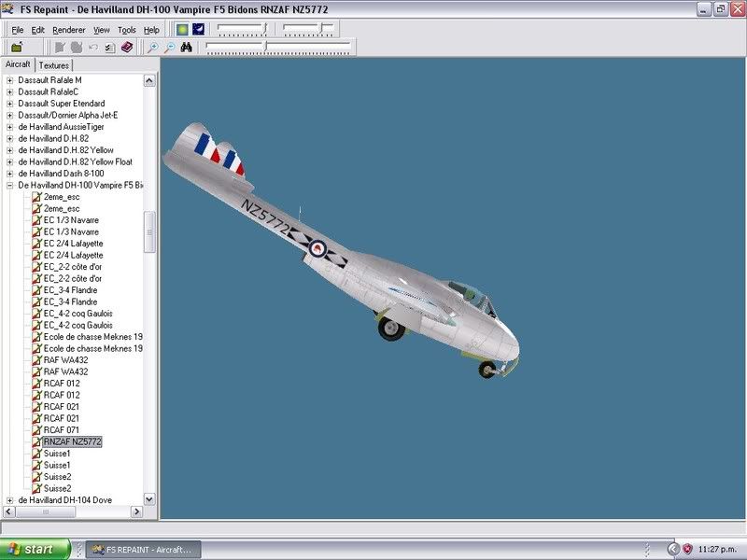Expand the de Havilland Dash 8-100 node

[x=10, y=174]
